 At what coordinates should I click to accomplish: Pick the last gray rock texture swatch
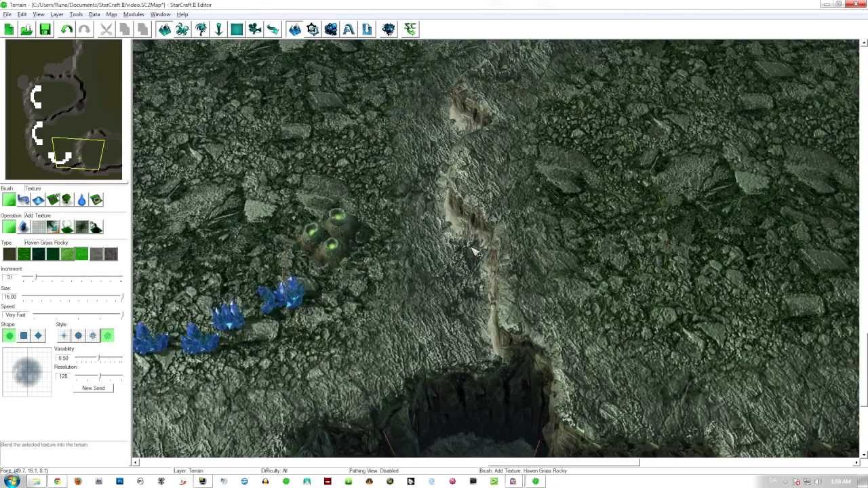pos(111,254)
